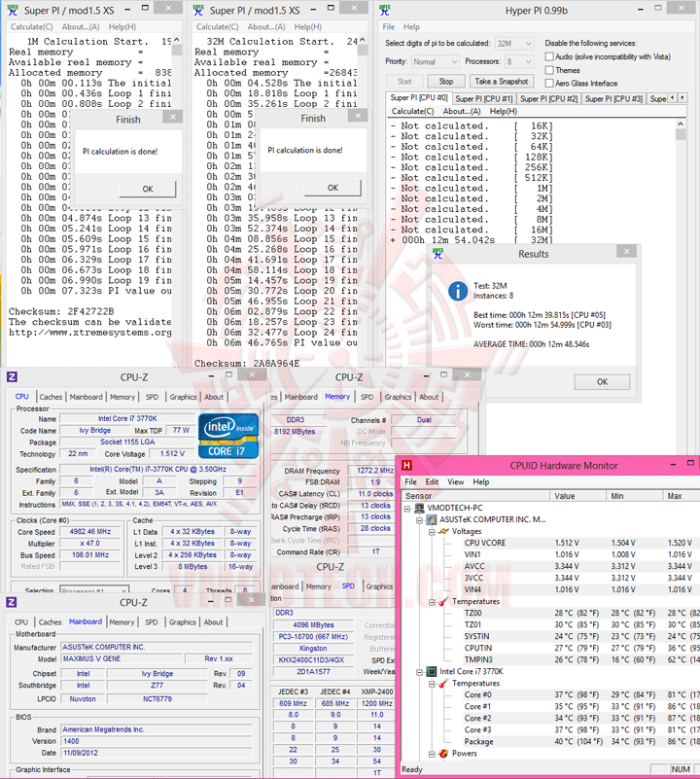Click the Super PI icon in 1M window title
The width and height of the screenshot is (700, 779).
pyautogui.click(x=13, y=10)
